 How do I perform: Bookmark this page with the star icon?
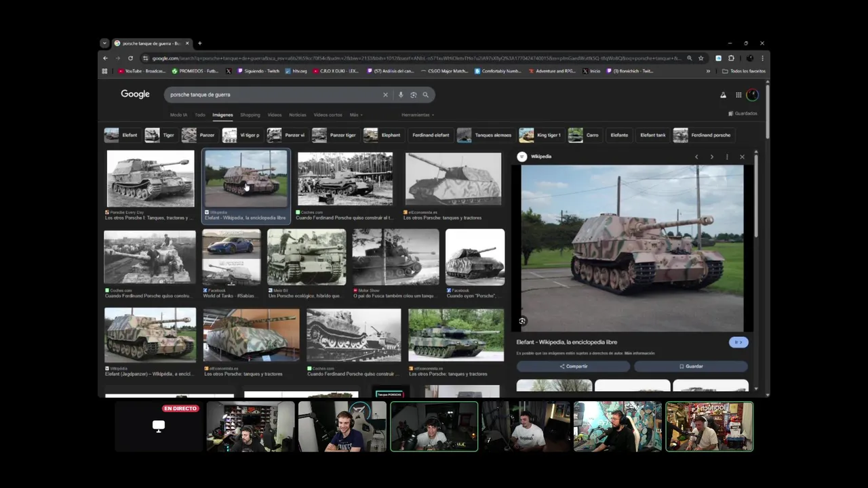[x=701, y=58]
